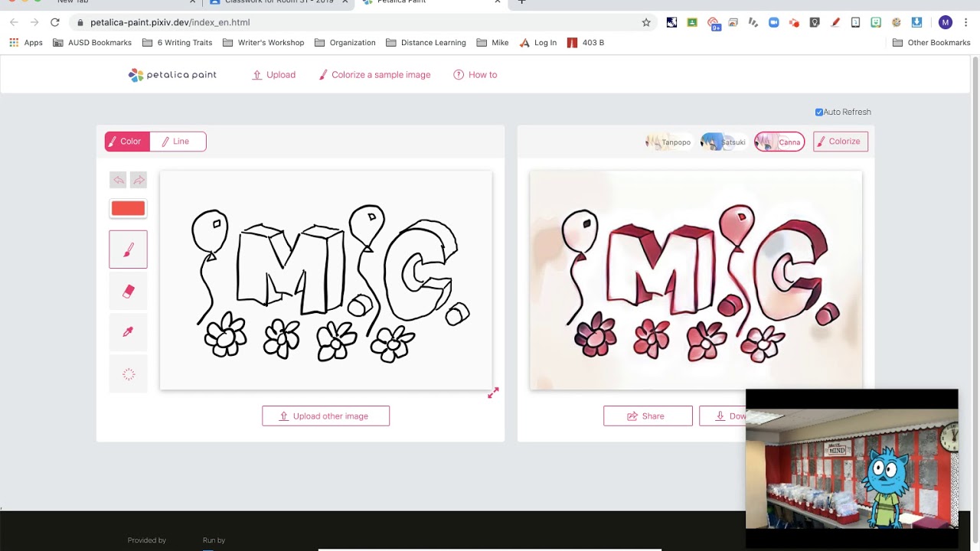Expand the Other Bookmarks folder
The width and height of the screenshot is (980, 551).
click(932, 43)
